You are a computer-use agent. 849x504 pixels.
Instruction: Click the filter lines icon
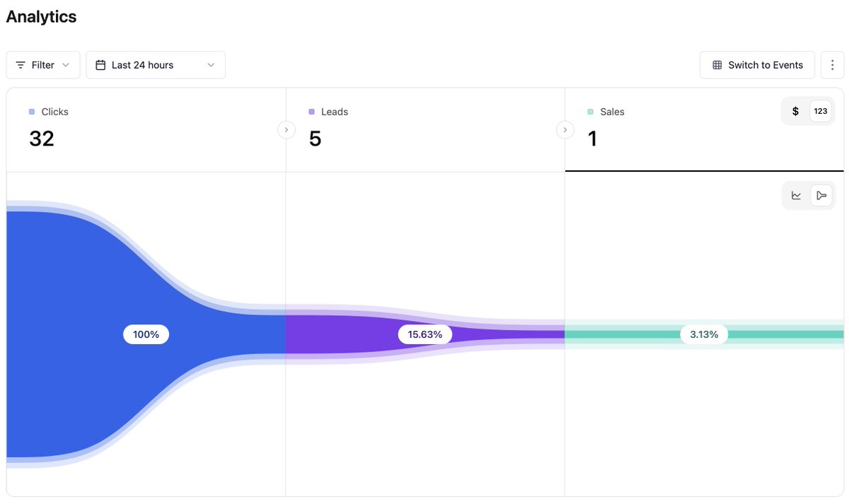coord(21,65)
